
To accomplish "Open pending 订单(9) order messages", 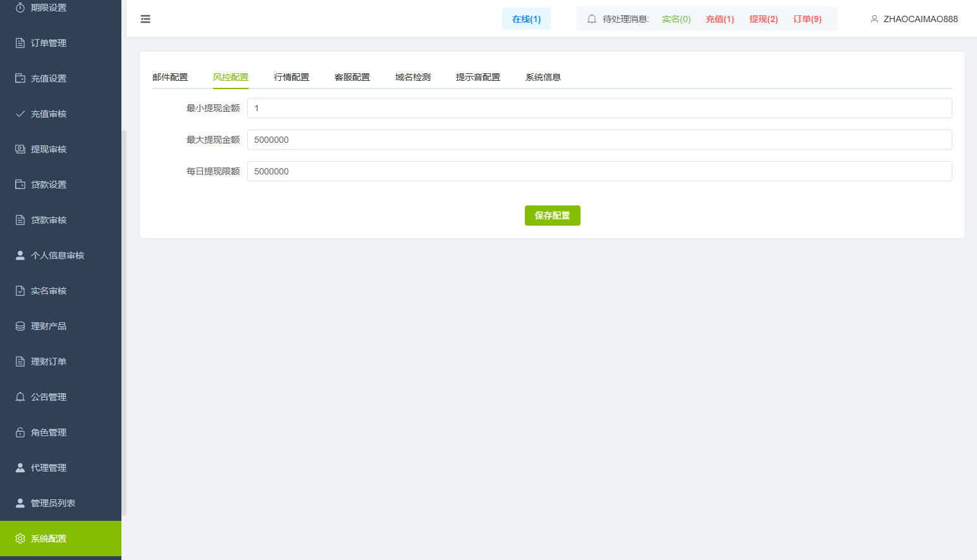I will point(807,19).
